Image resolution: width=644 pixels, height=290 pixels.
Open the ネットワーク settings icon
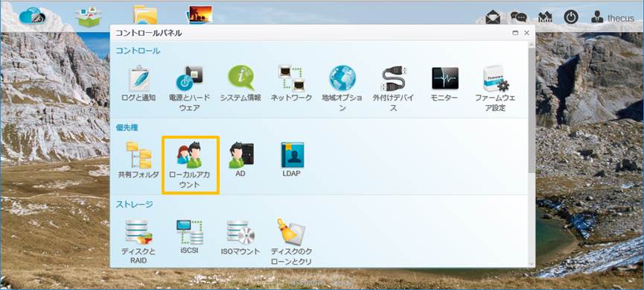click(x=291, y=78)
